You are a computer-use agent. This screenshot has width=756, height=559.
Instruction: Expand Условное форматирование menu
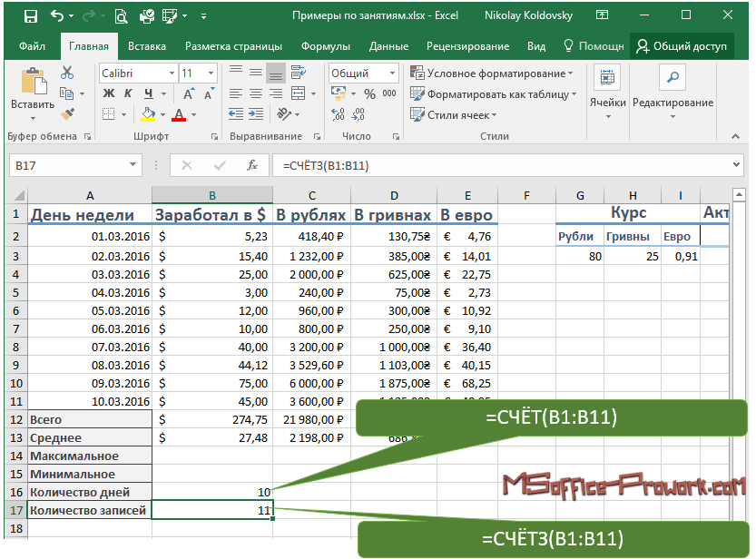click(491, 74)
